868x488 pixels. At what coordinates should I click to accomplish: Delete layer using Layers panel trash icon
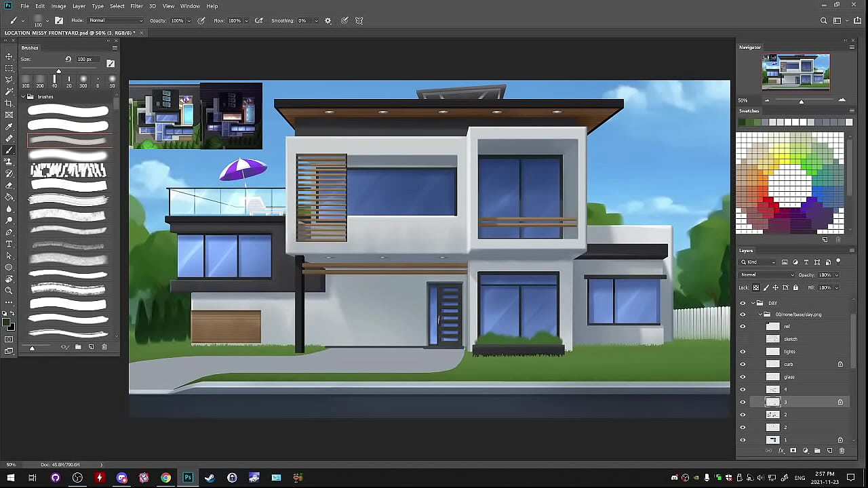point(842,451)
